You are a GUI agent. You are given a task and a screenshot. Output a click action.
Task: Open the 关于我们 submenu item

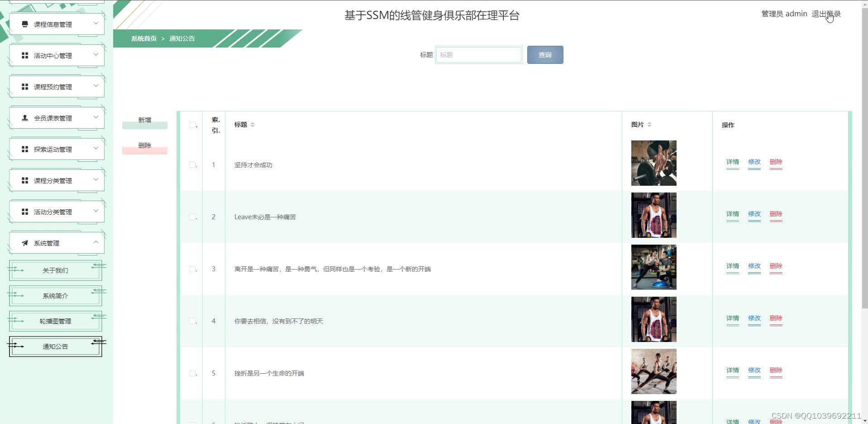[x=55, y=270]
